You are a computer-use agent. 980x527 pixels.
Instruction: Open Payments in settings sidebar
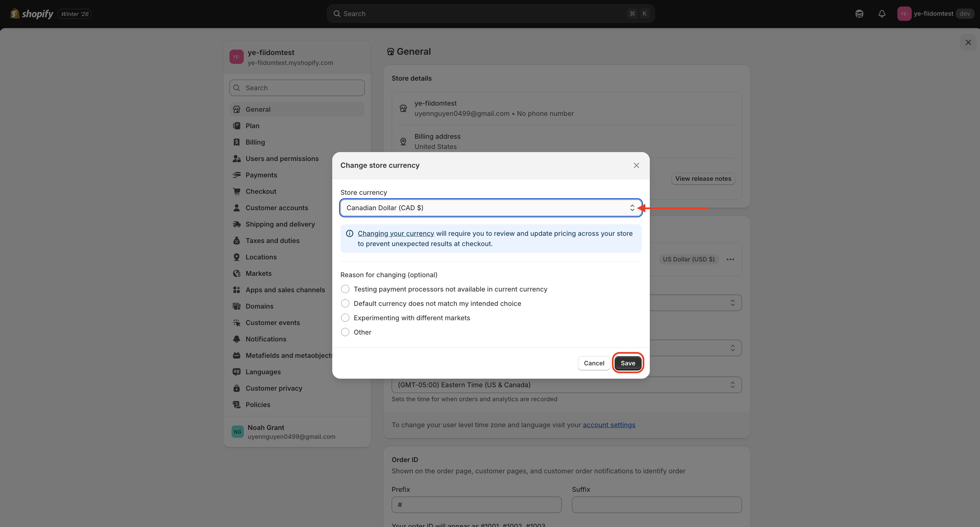coord(261,175)
